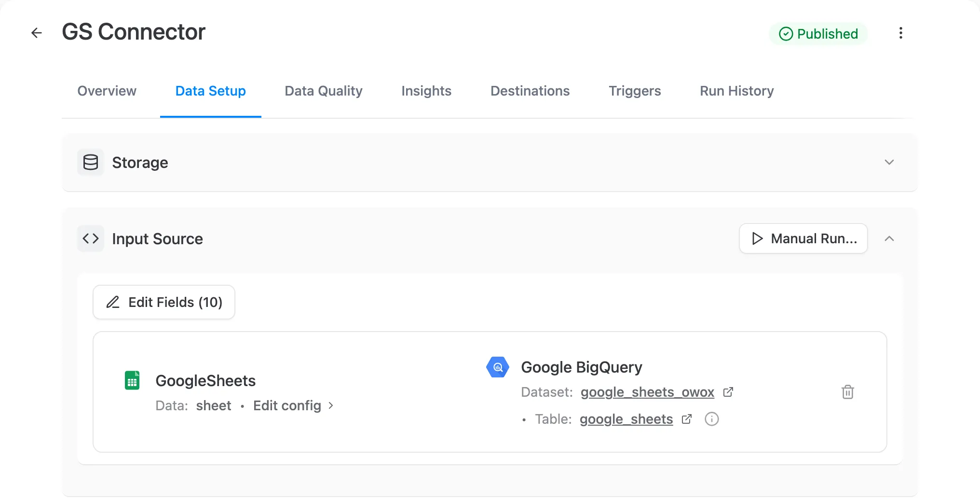Go back using the left arrow icon
Viewport: 980px width, 500px height.
(x=37, y=33)
